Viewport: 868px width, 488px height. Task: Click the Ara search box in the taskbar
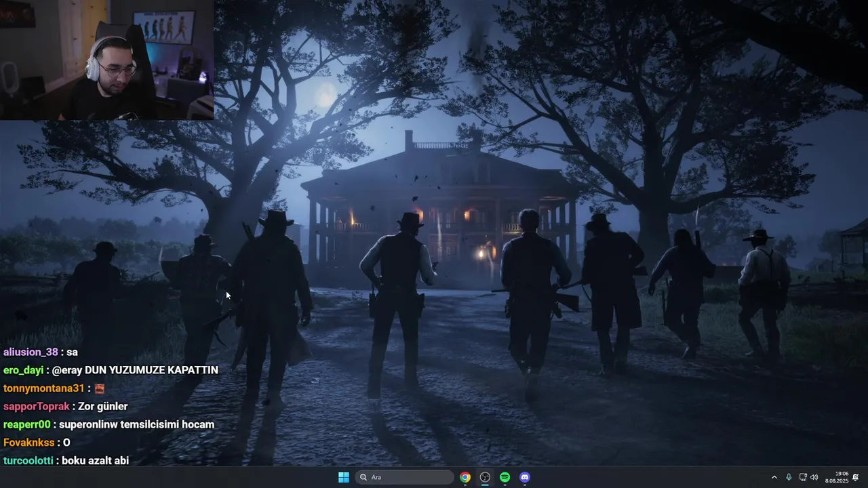[x=405, y=477]
